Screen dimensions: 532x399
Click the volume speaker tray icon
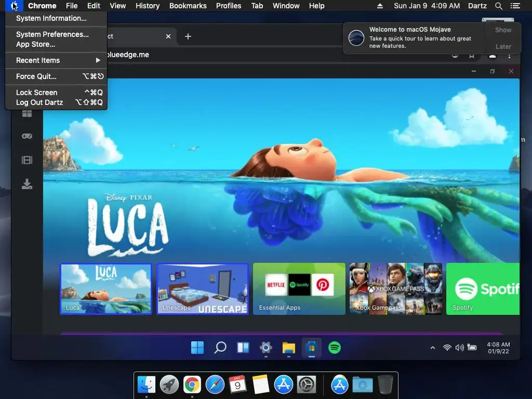coord(459,348)
